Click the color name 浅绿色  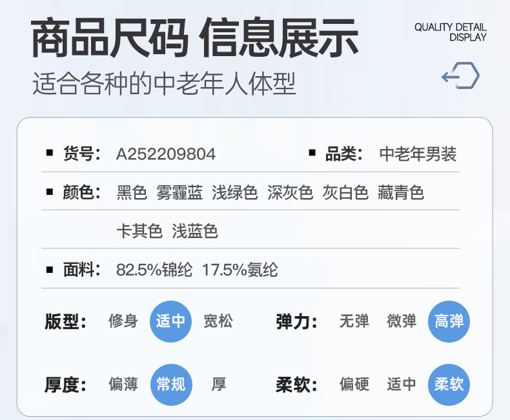pos(235,192)
